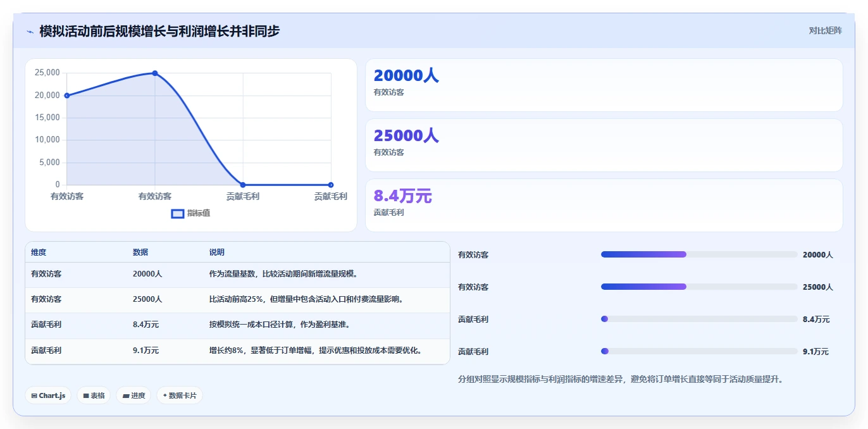Image resolution: width=868 pixels, height=429 pixels.
Task: Click the 5,000 y-axis label
Action: pos(49,163)
